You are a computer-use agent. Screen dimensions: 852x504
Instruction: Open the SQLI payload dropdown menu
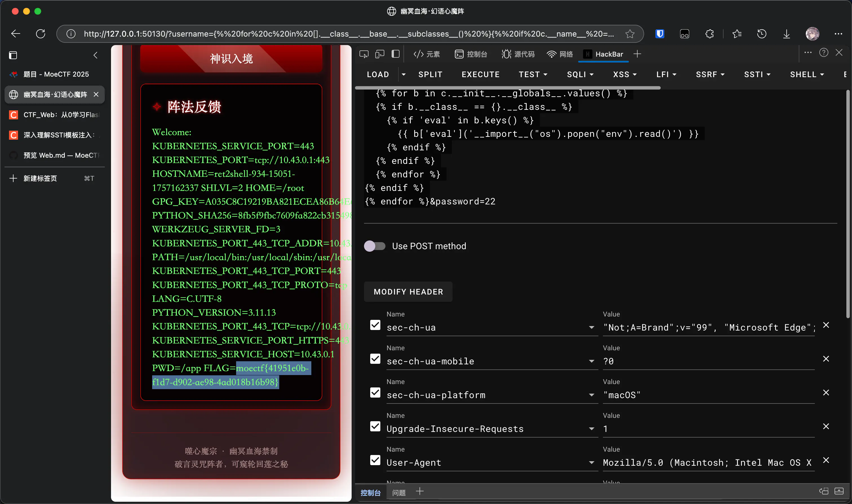pos(580,74)
